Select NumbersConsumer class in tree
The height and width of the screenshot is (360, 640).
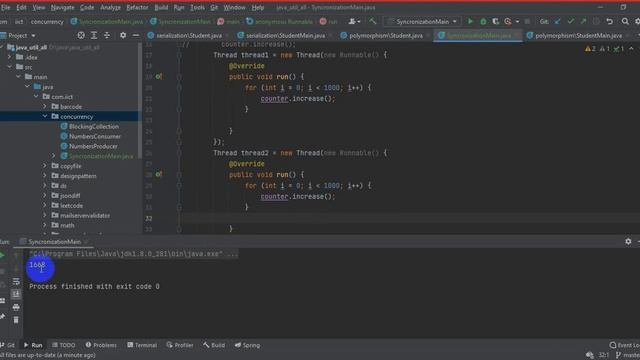point(95,136)
